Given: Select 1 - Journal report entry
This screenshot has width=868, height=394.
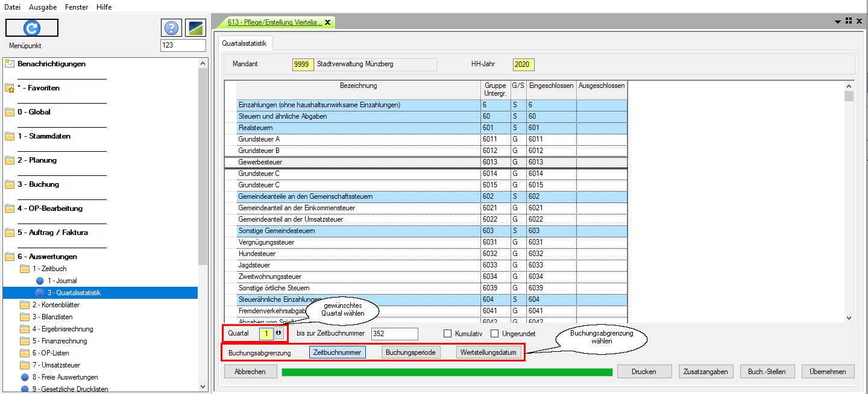Looking at the screenshot, I should [x=62, y=281].
